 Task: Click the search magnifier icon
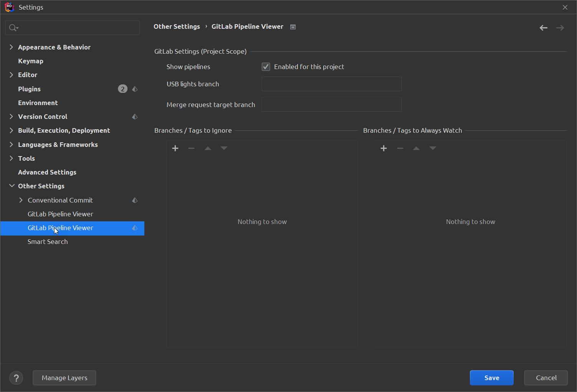13,28
